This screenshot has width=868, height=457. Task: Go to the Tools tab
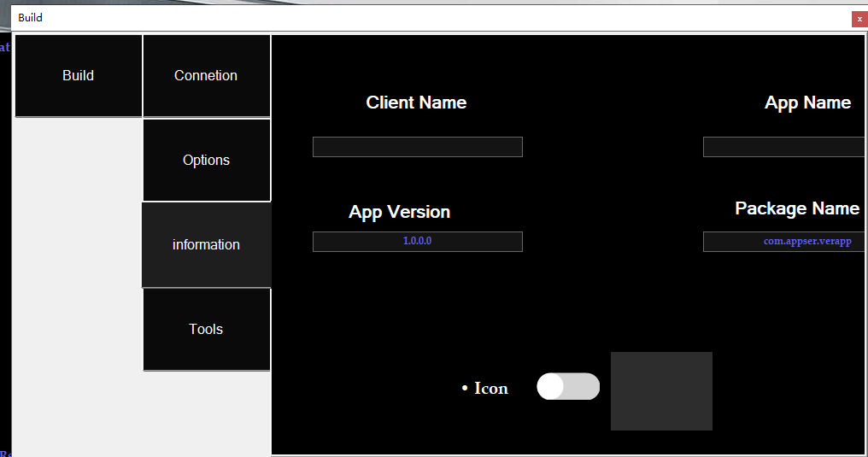pos(206,330)
